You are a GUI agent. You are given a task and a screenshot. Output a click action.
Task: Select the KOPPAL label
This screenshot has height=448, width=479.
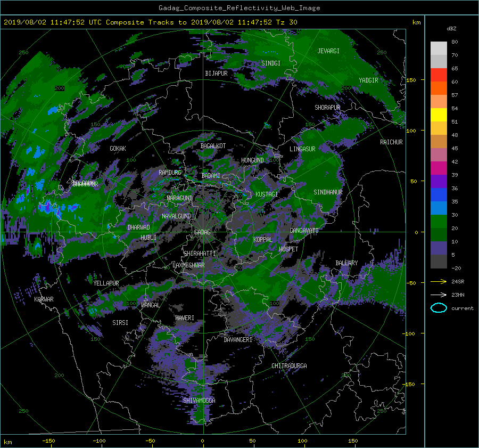[263, 240]
